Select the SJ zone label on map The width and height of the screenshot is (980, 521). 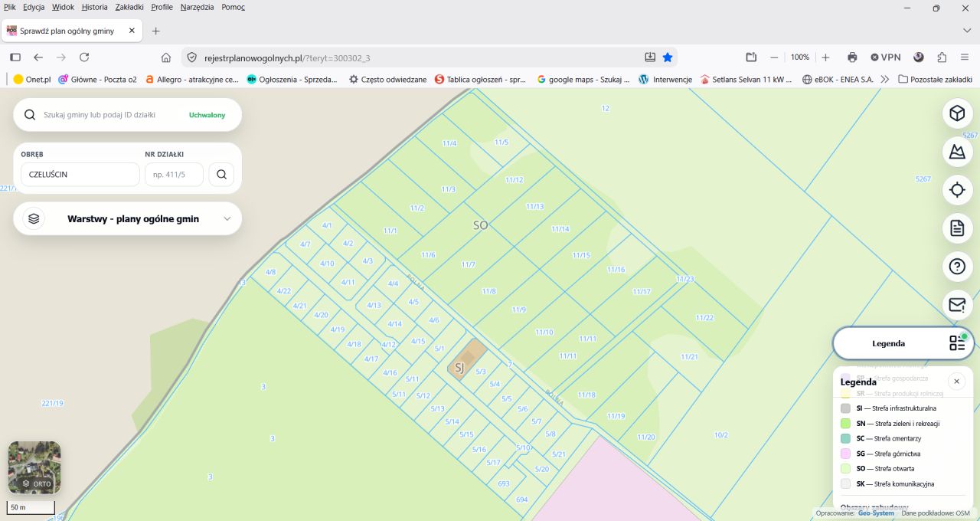click(x=459, y=368)
